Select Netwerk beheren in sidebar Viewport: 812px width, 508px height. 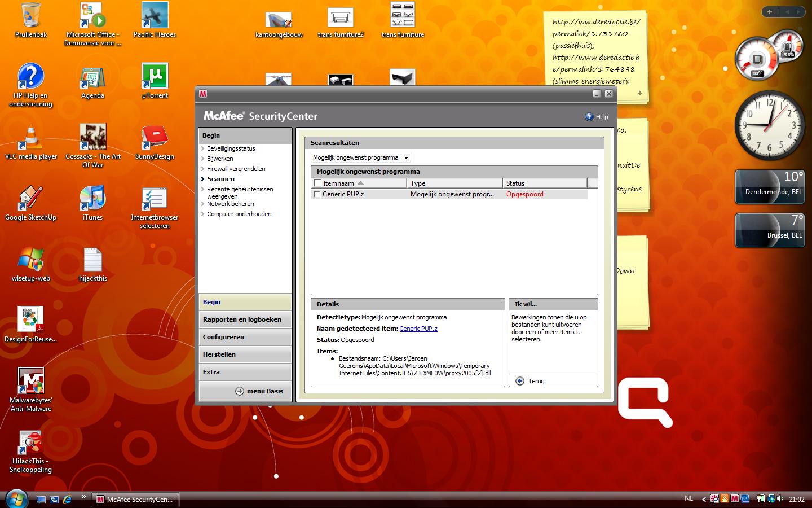coord(230,204)
